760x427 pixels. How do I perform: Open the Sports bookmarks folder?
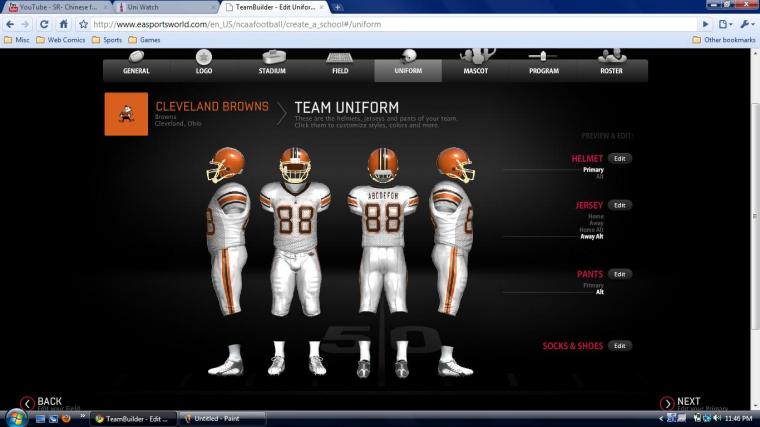107,40
